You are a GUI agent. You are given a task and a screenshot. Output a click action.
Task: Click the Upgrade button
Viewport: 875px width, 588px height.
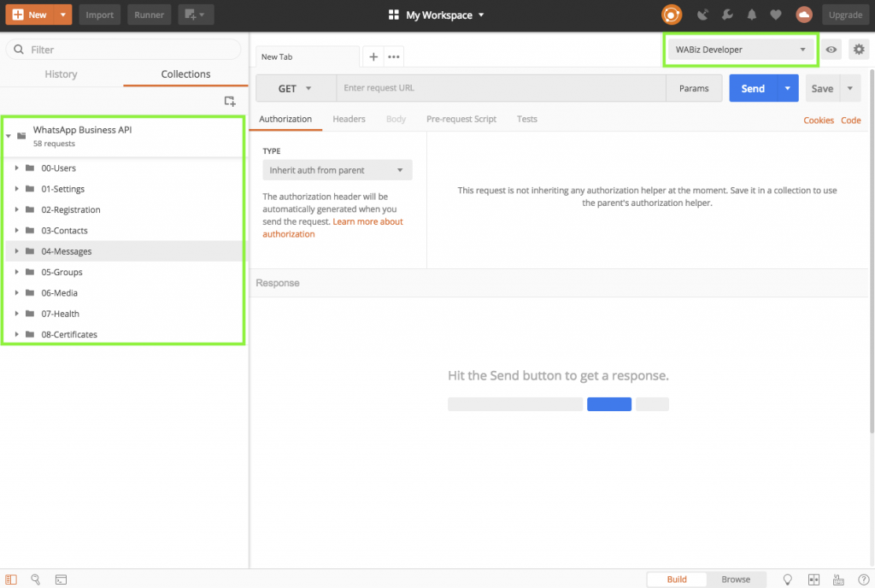(x=845, y=15)
